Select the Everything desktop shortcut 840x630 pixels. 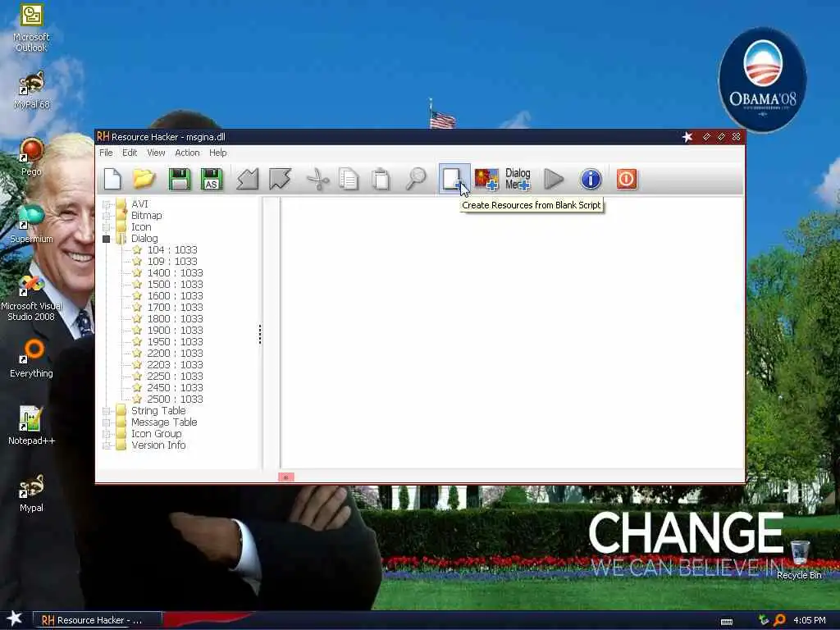31,359
